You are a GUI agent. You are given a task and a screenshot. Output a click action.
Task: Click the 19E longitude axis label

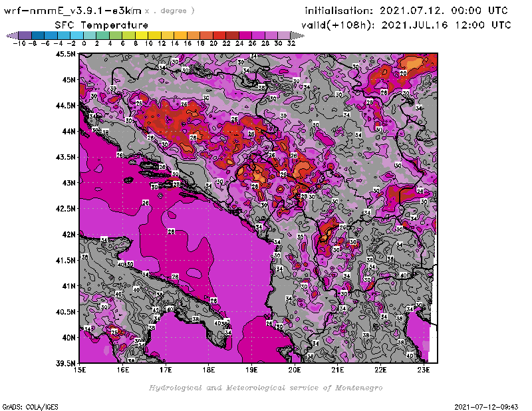(x=252, y=370)
